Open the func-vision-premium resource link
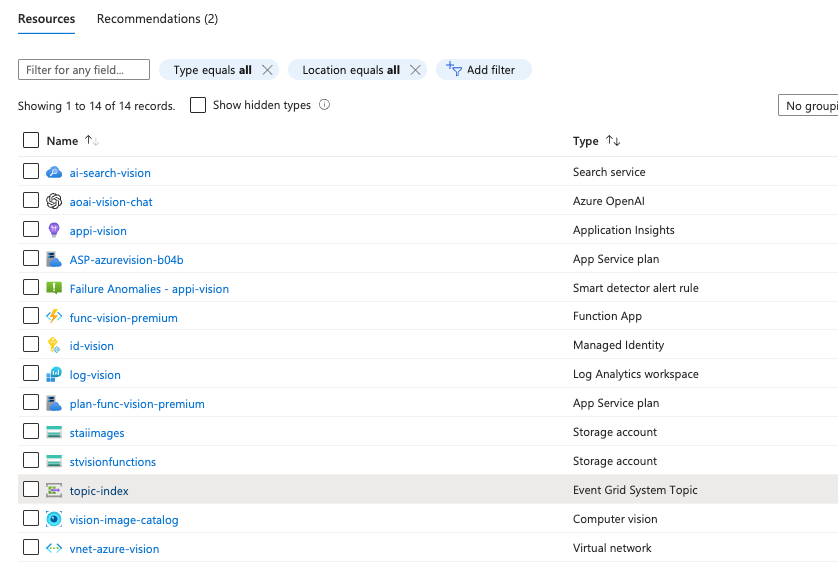 click(x=123, y=318)
